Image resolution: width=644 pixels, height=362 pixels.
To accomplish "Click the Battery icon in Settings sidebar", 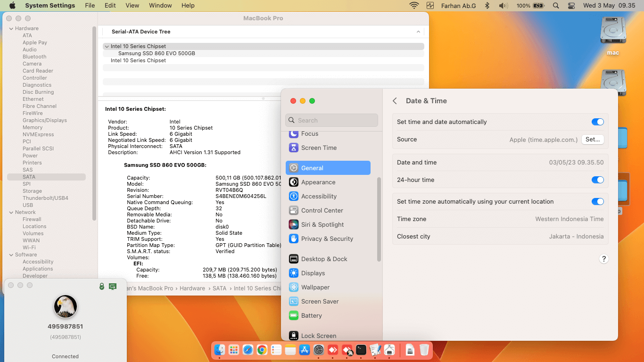I will 293,315.
